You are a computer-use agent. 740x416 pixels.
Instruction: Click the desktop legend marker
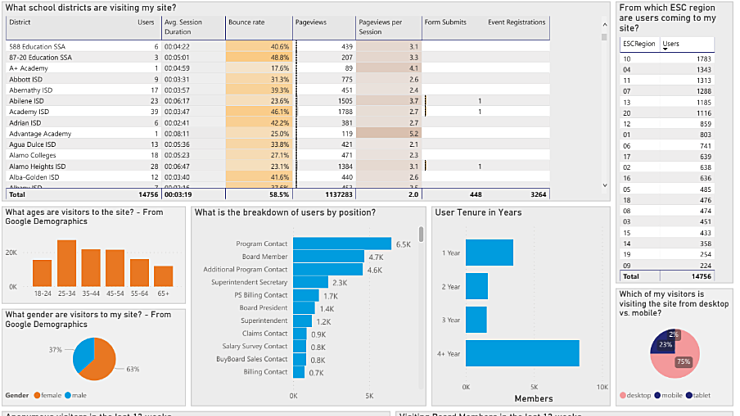pos(625,396)
